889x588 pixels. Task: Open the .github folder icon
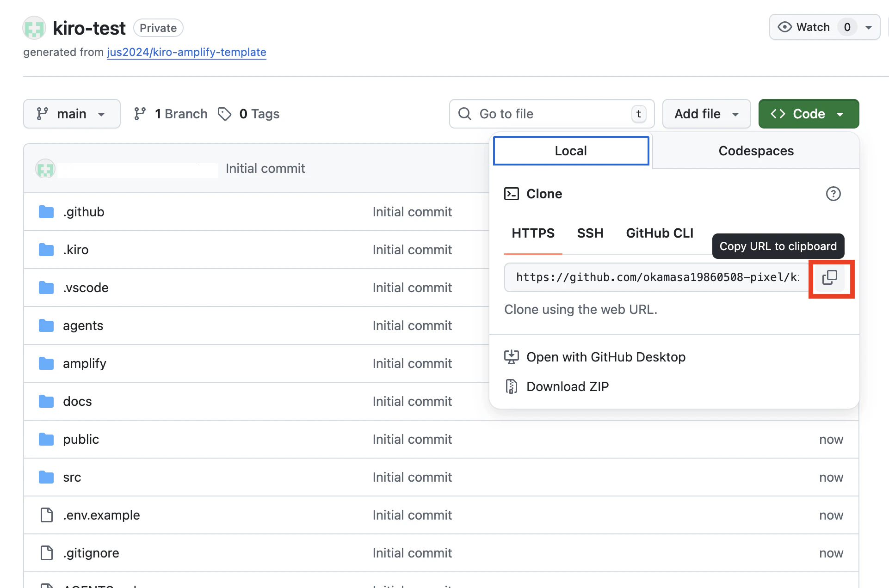[46, 212]
